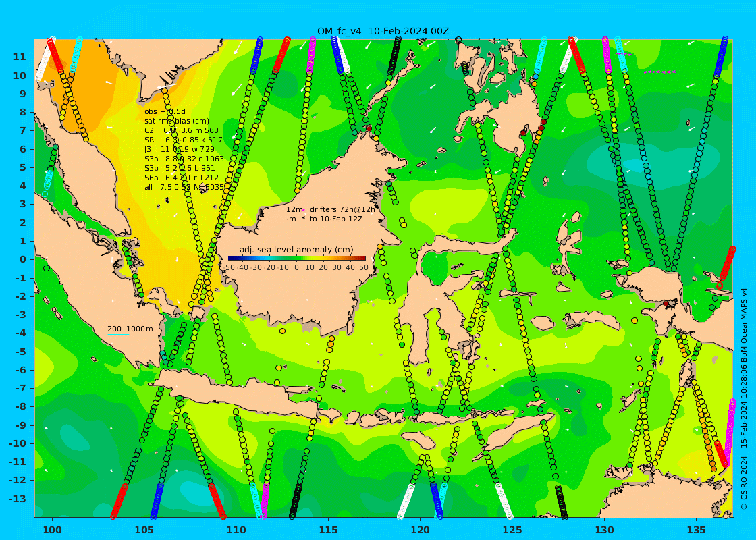Select the S3a satellite statistics row
Image resolution: width=756 pixels, height=540 pixels.
click(184, 159)
